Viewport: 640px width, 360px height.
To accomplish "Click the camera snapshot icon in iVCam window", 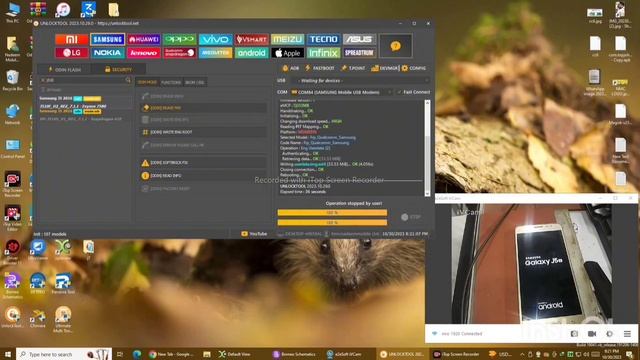I will 574,334.
